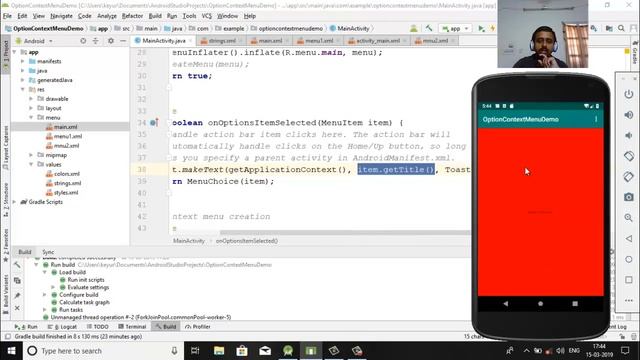
Task: Click the emulator power button
Action: pos(629,94)
